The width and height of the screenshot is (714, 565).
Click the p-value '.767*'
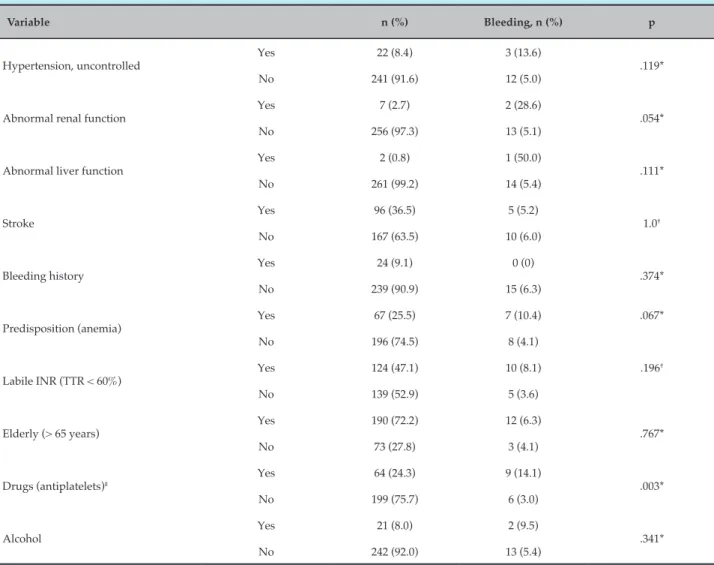click(652, 434)
